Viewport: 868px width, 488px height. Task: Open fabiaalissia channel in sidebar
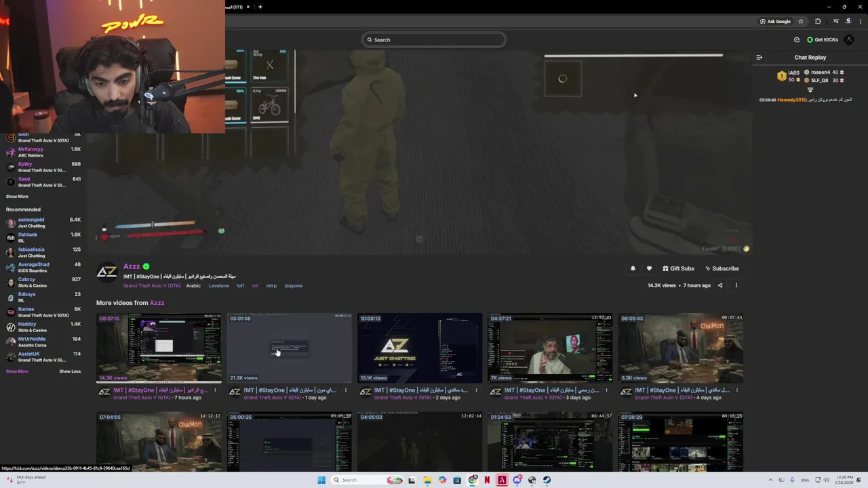click(43, 252)
